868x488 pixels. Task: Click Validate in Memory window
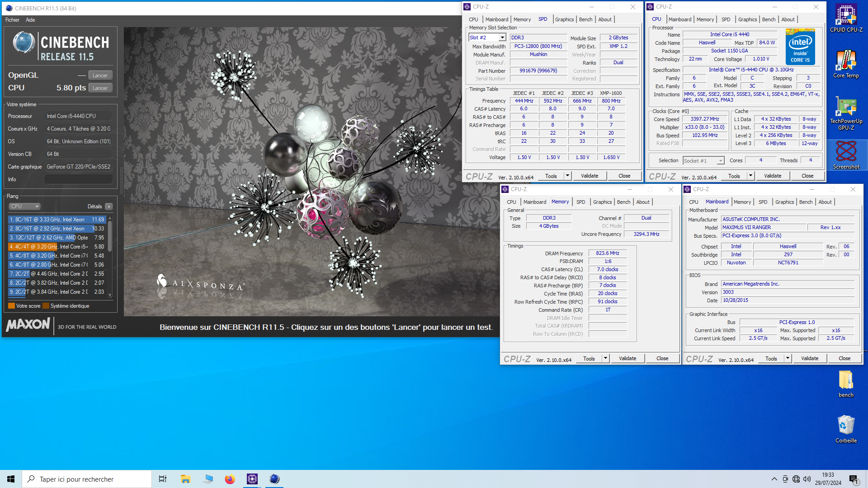627,358
